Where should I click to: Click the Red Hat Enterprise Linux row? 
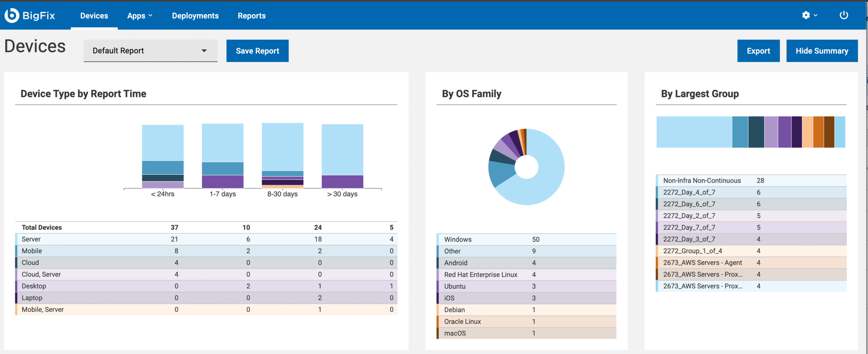click(x=526, y=275)
